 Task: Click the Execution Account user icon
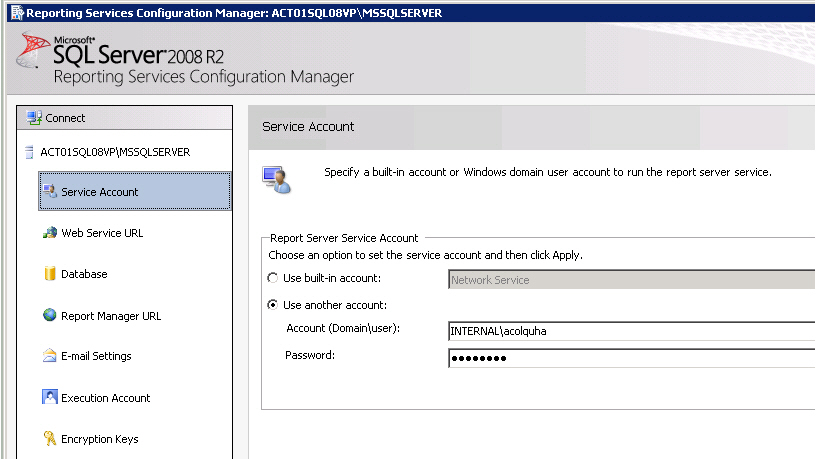(50, 397)
